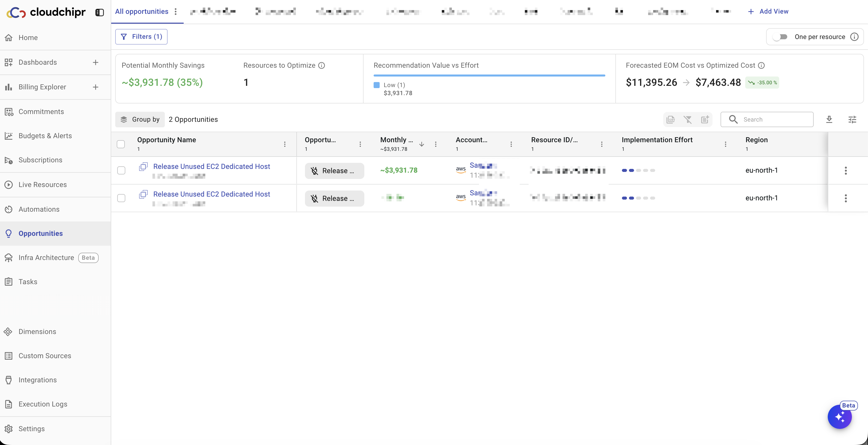The width and height of the screenshot is (868, 445).
Task: Toggle One per resource switch
Action: 780,37
